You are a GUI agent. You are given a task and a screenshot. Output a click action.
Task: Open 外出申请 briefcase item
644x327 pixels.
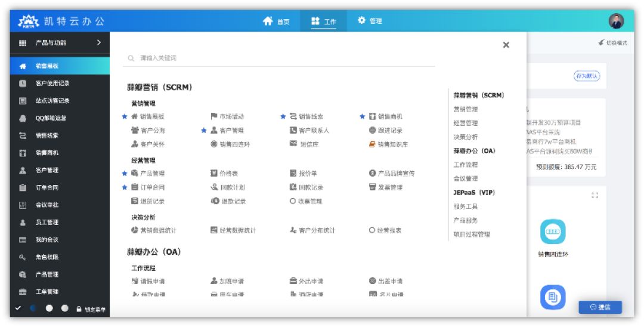point(306,282)
